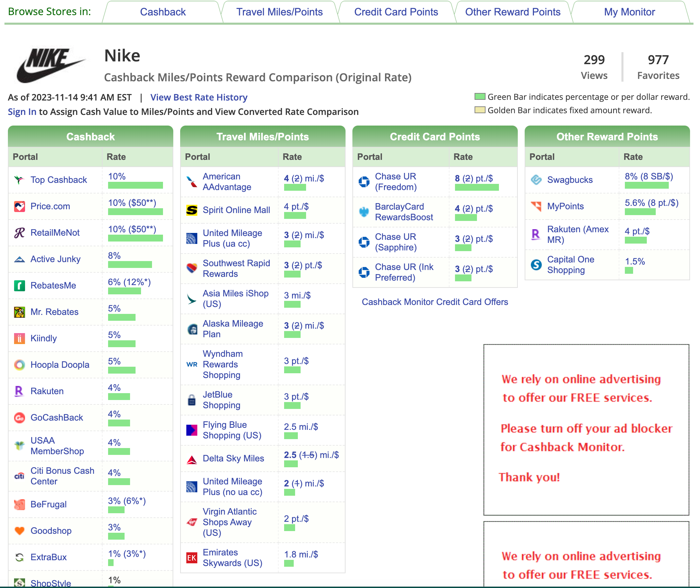Click the 3% (6%*) BeFrugal rate
The height and width of the screenshot is (588, 700).
[127, 501]
